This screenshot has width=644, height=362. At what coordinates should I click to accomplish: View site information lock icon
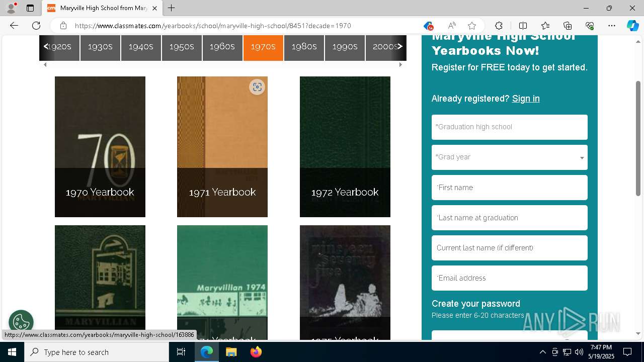coord(63,26)
